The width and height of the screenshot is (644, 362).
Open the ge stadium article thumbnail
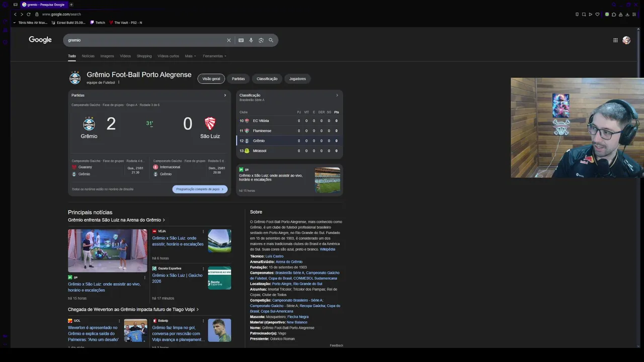pyautogui.click(x=328, y=180)
